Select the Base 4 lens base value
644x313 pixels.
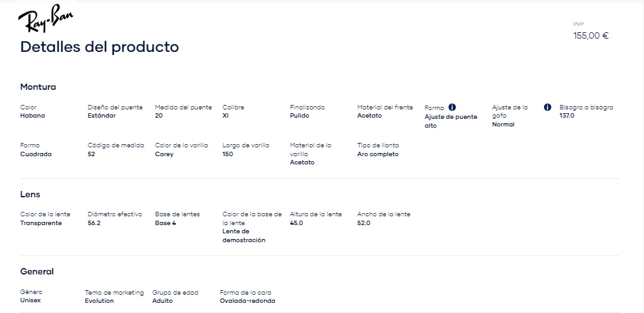click(x=166, y=223)
